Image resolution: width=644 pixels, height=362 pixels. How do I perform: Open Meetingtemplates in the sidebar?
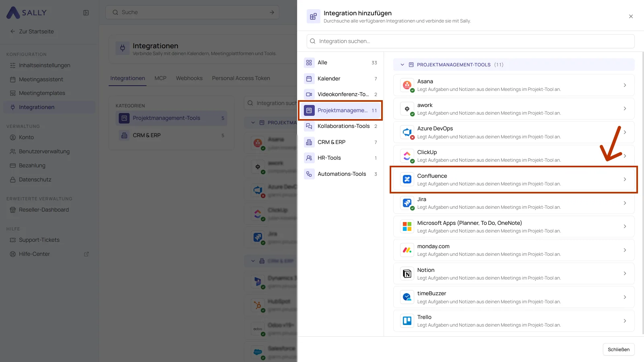pos(49,93)
